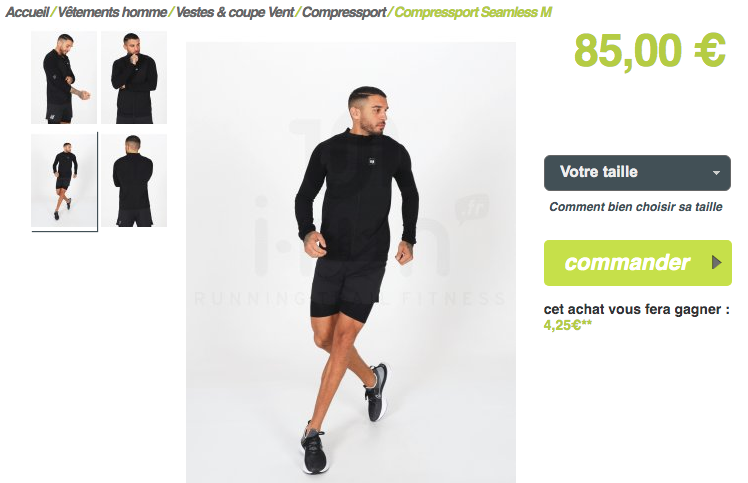The height and width of the screenshot is (483, 748).
Task: Open the Votre taille size dropdown
Action: tap(637, 173)
